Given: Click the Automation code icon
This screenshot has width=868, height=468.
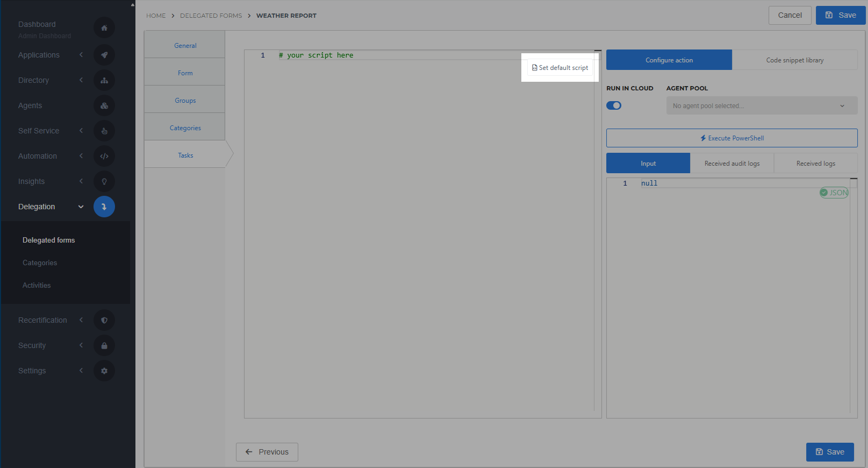Looking at the screenshot, I should click(x=104, y=156).
